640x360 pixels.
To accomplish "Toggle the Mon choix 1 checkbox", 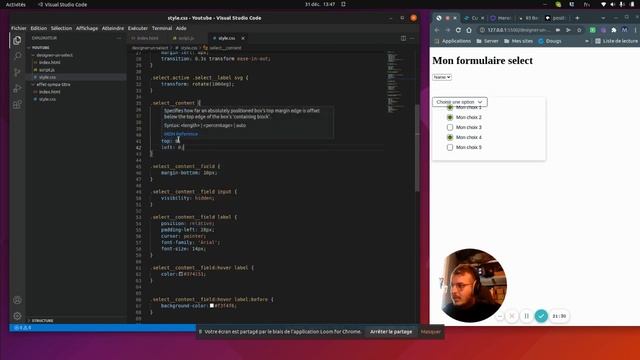I will pos(450,107).
